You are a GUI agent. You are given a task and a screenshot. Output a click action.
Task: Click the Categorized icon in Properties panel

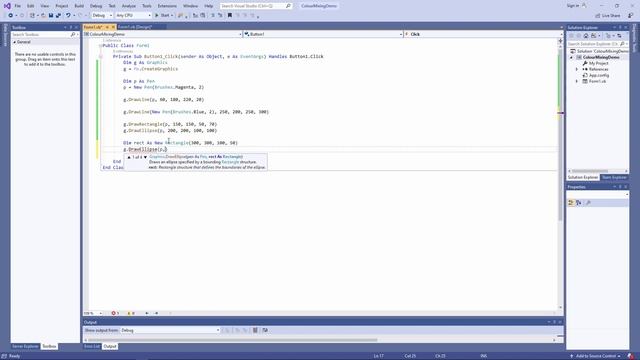pos(571,202)
